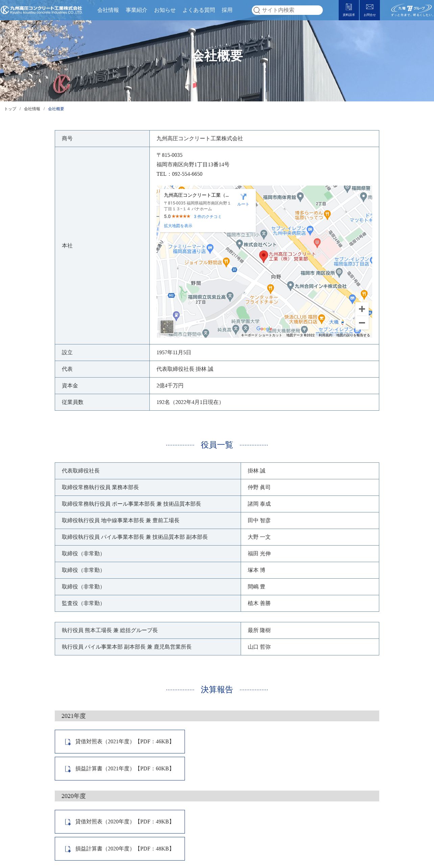Download 損益計算書(2020年度) PDF
The width and height of the screenshot is (434, 868).
[x=120, y=849]
